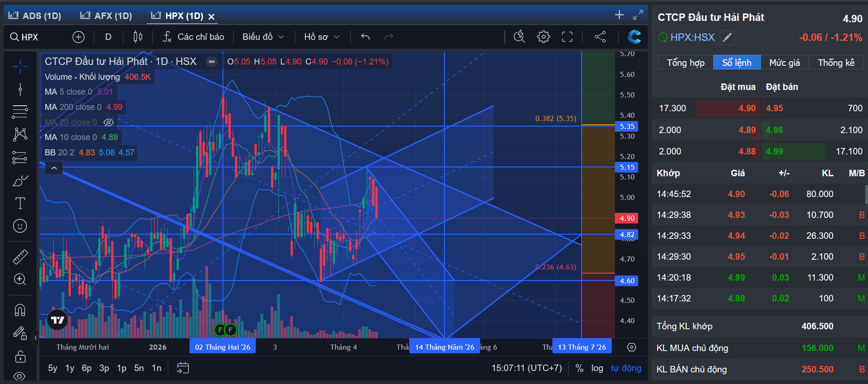
Task: Open forecasting and measurement tools
Action: 20,158
